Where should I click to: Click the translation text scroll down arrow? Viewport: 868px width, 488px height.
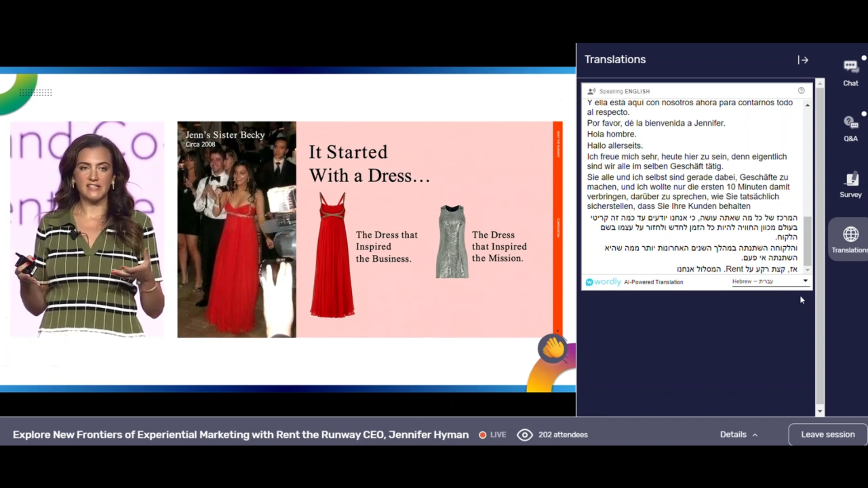click(x=807, y=270)
